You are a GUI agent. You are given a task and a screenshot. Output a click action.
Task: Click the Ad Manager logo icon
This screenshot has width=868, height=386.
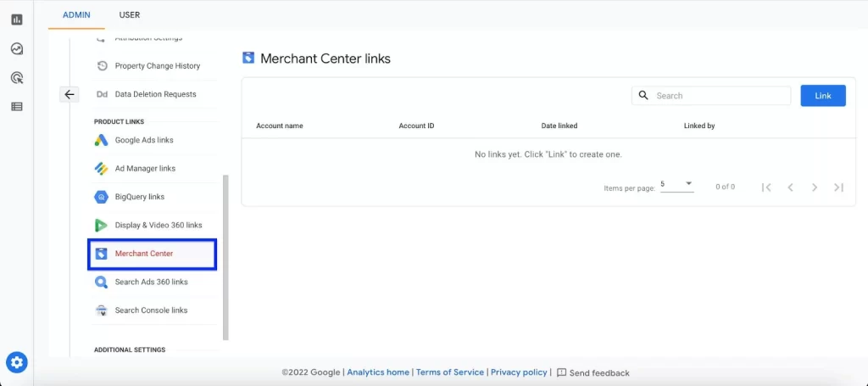[102, 168]
